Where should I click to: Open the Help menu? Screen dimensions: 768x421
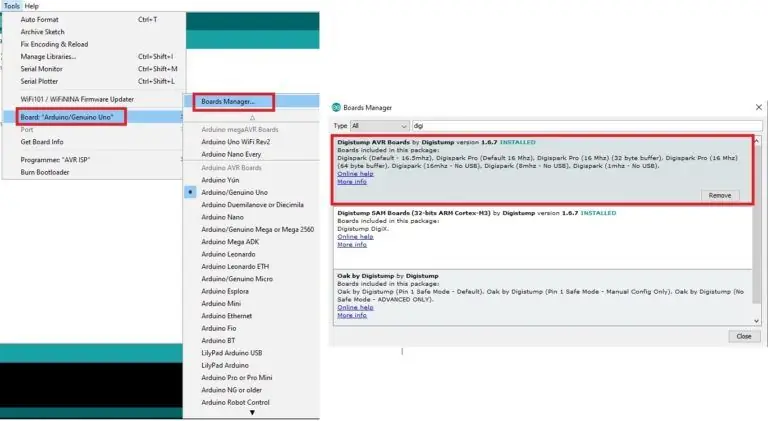(31, 6)
